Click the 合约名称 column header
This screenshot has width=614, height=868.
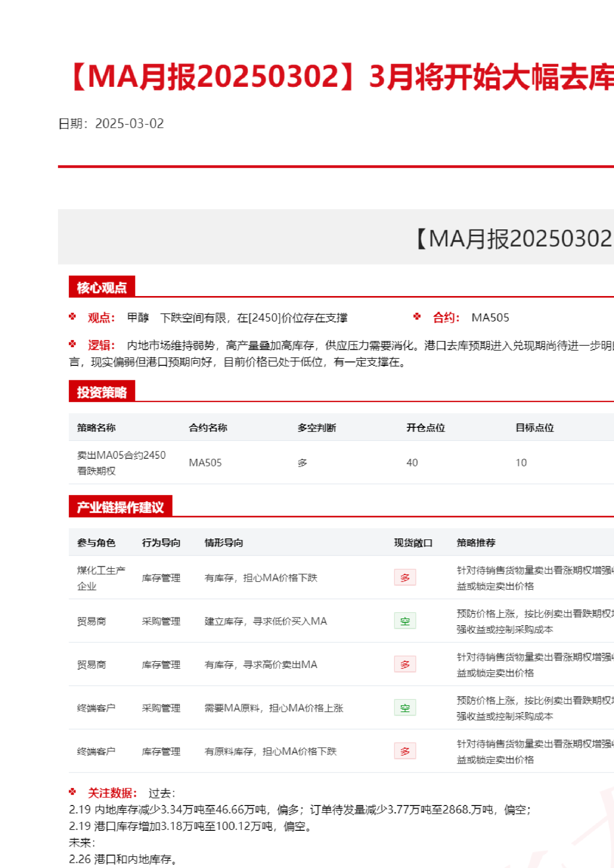click(208, 428)
